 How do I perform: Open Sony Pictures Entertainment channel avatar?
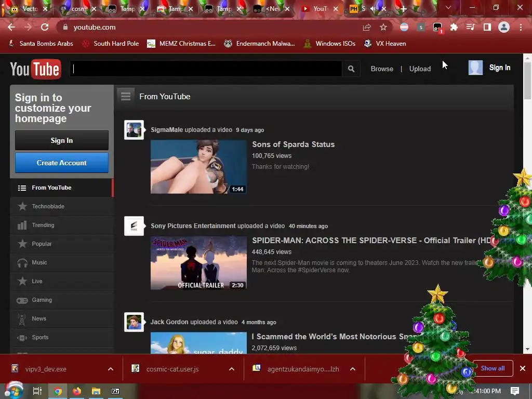(134, 226)
